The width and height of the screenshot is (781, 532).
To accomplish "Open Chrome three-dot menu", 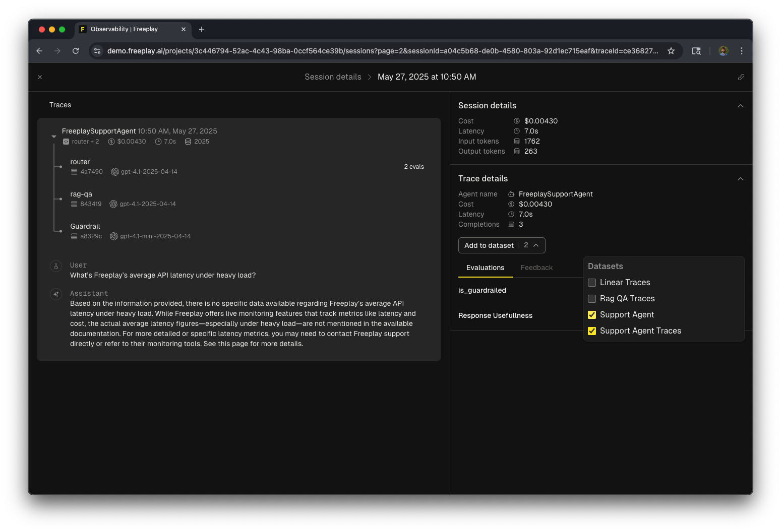I will click(741, 51).
